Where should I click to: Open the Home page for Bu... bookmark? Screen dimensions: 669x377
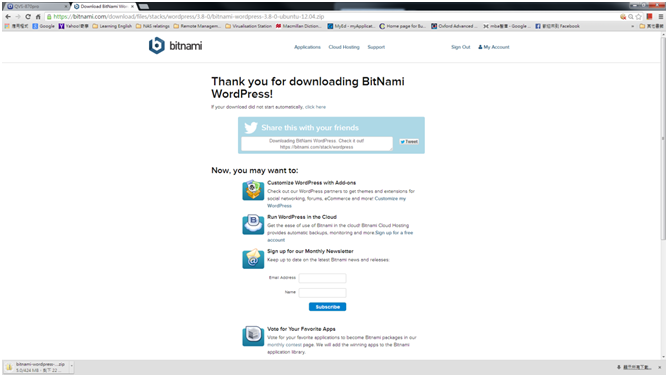tap(403, 26)
